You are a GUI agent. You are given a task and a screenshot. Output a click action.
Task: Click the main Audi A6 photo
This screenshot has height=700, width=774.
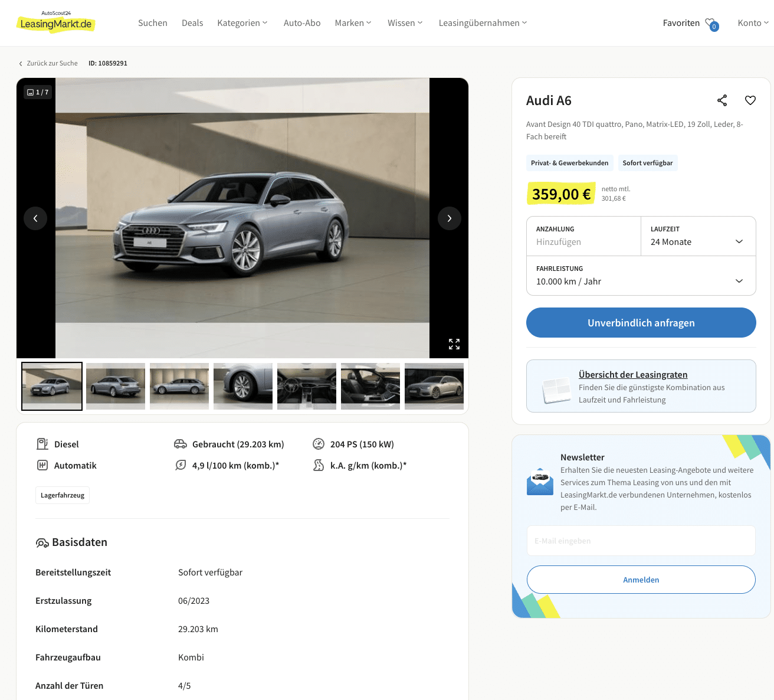[x=242, y=218]
